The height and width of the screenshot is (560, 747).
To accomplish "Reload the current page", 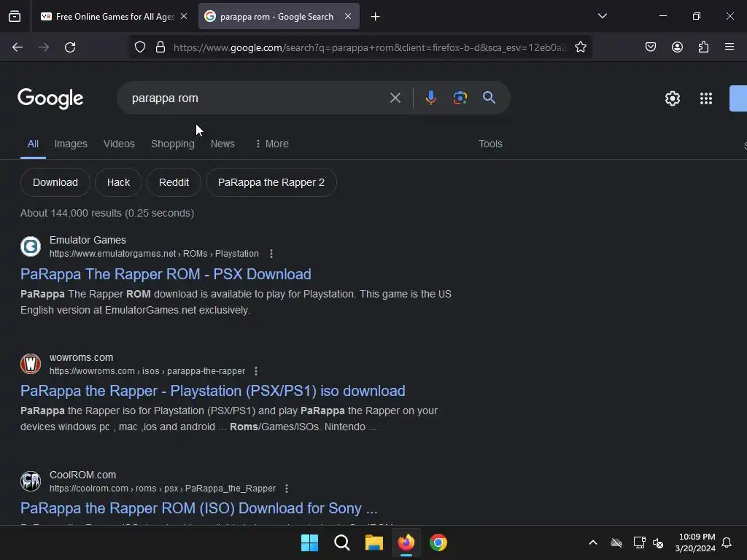I will pos(70,47).
